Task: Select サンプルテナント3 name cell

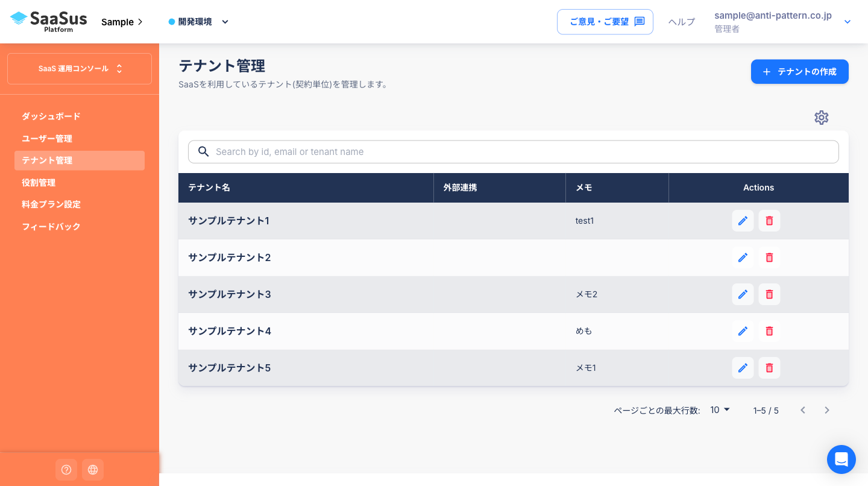Action: click(306, 294)
